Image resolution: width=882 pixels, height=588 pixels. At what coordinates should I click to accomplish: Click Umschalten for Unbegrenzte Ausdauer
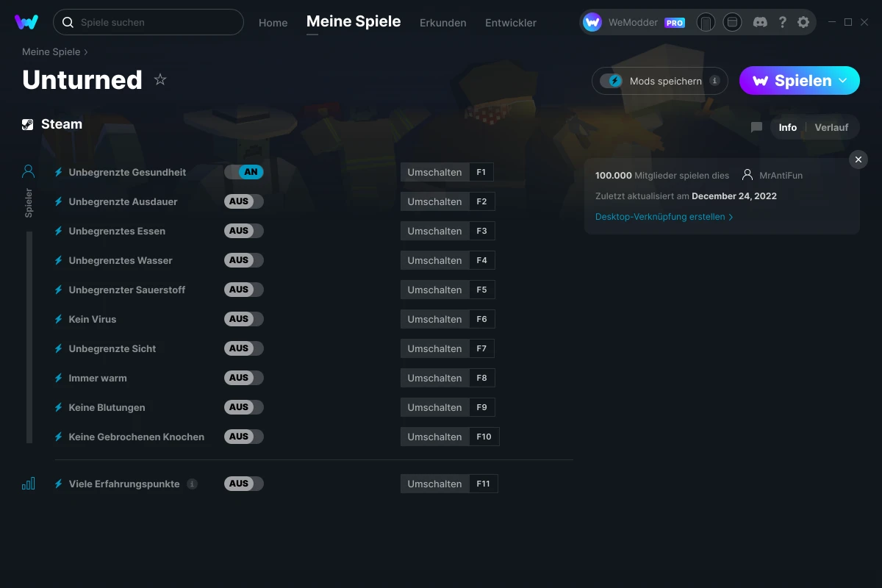coord(435,201)
